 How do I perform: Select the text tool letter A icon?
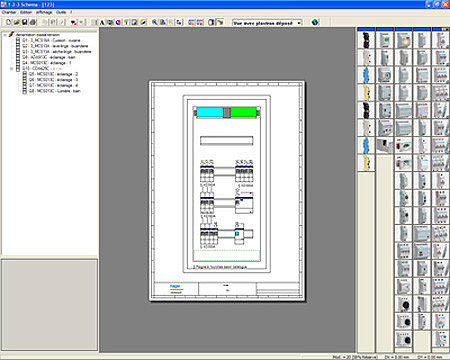[102, 23]
